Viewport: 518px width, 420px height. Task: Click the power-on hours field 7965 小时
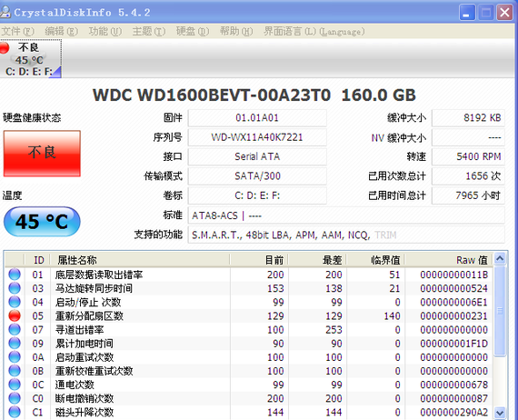point(468,195)
